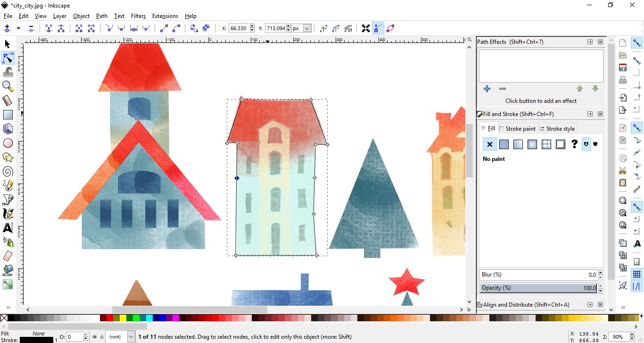Screen dimensions: 644x343
Task: Open insert node dropdown arrow
Action: click(x=18, y=28)
